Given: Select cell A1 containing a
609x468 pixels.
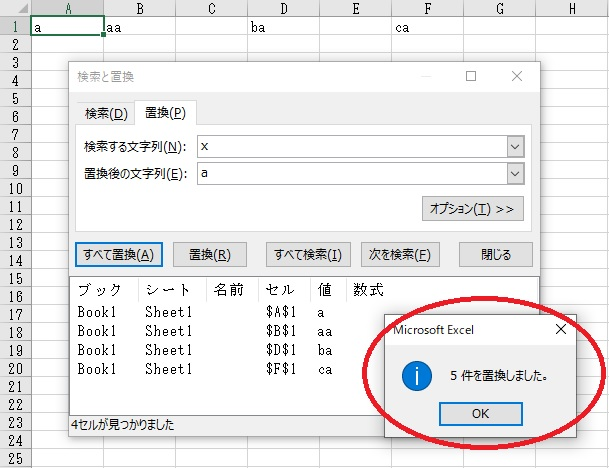Looking at the screenshot, I should 67,26.
